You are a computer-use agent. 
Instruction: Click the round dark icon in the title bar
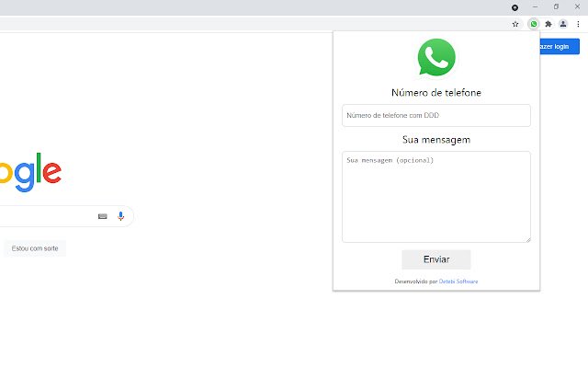click(514, 7)
